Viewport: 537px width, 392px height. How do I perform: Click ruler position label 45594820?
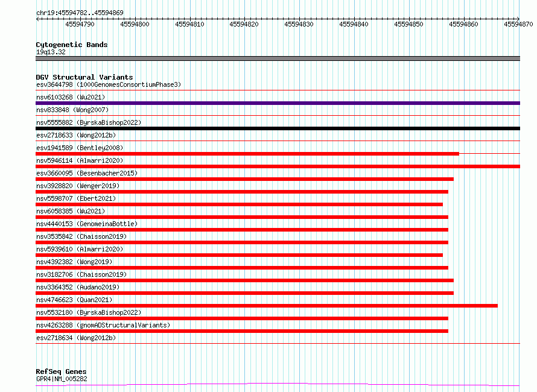244,24
